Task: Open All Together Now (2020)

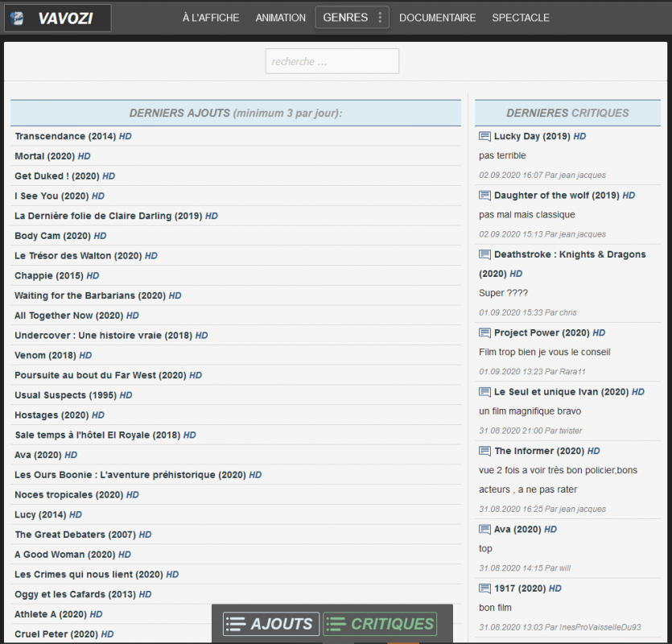Action: (x=76, y=316)
